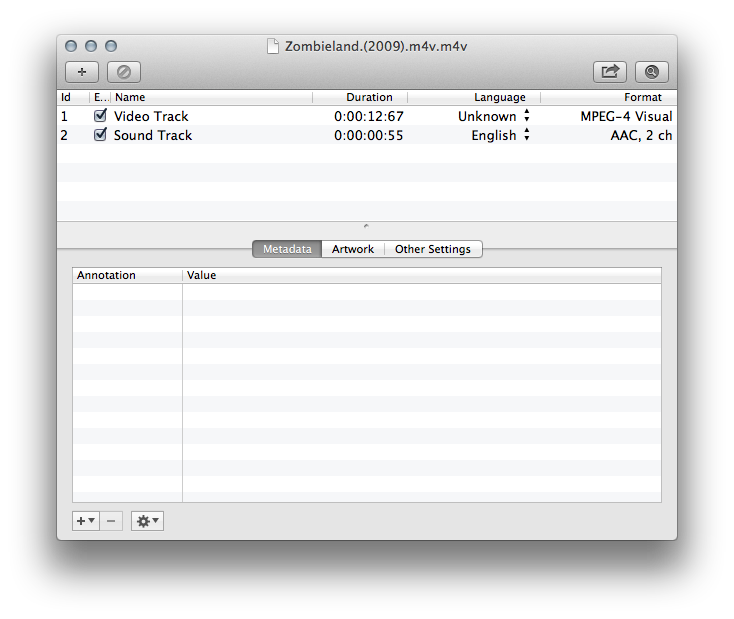Select the Sound Track name cell
The image size is (734, 619).
tap(153, 135)
